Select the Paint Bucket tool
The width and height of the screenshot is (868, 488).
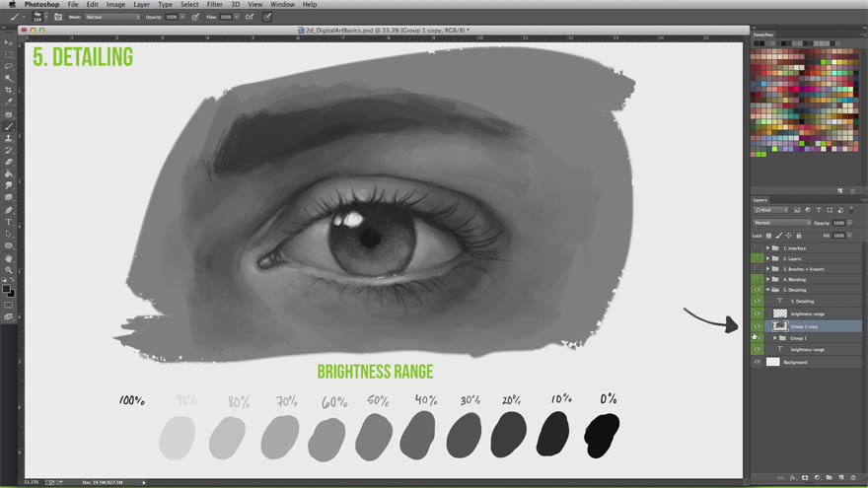click(8, 174)
